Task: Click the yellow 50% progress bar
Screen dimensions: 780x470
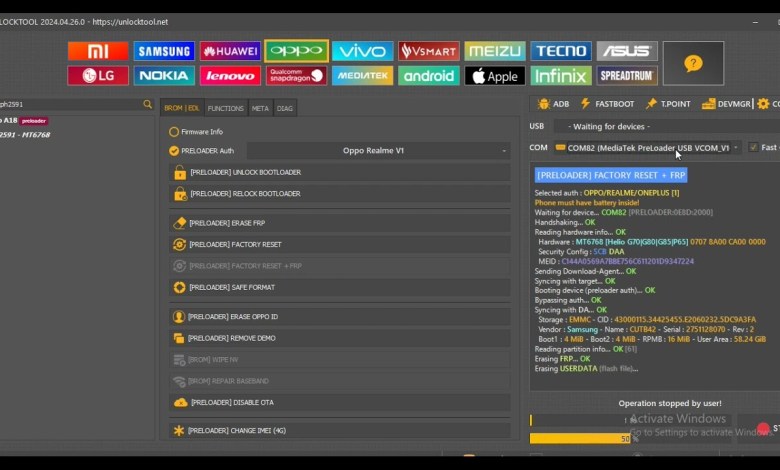Action: [x=581, y=438]
